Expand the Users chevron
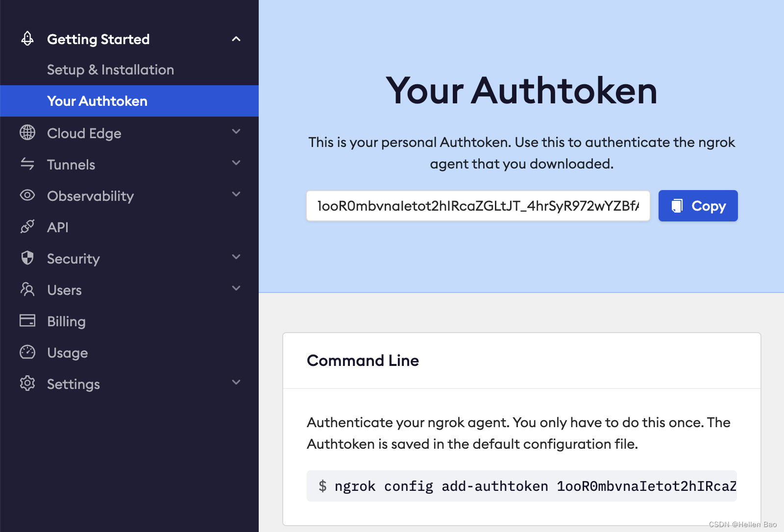The width and height of the screenshot is (784, 532). 236,288
